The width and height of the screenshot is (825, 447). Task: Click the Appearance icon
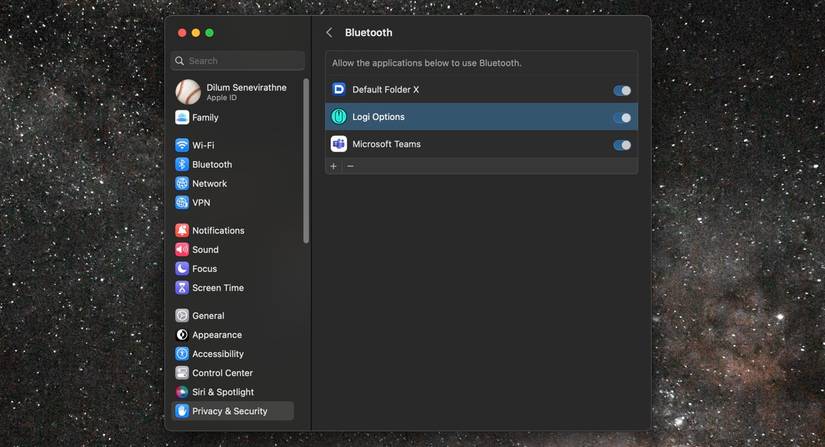182,334
